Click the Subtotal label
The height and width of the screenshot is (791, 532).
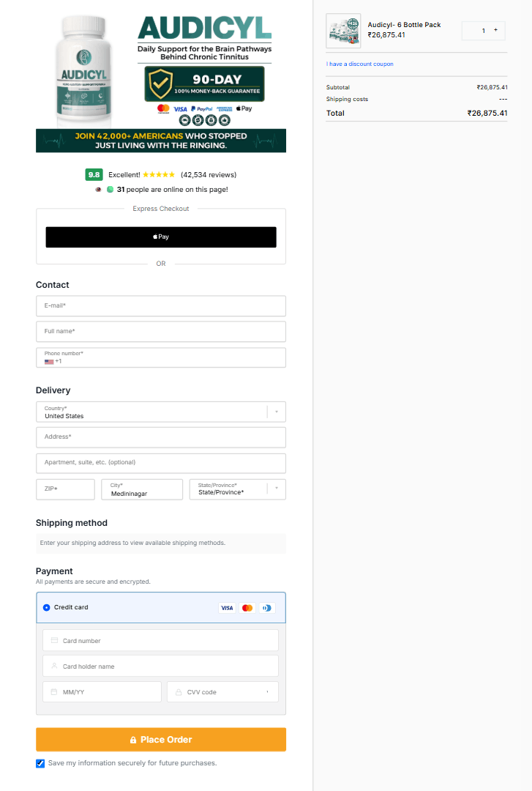[338, 87]
